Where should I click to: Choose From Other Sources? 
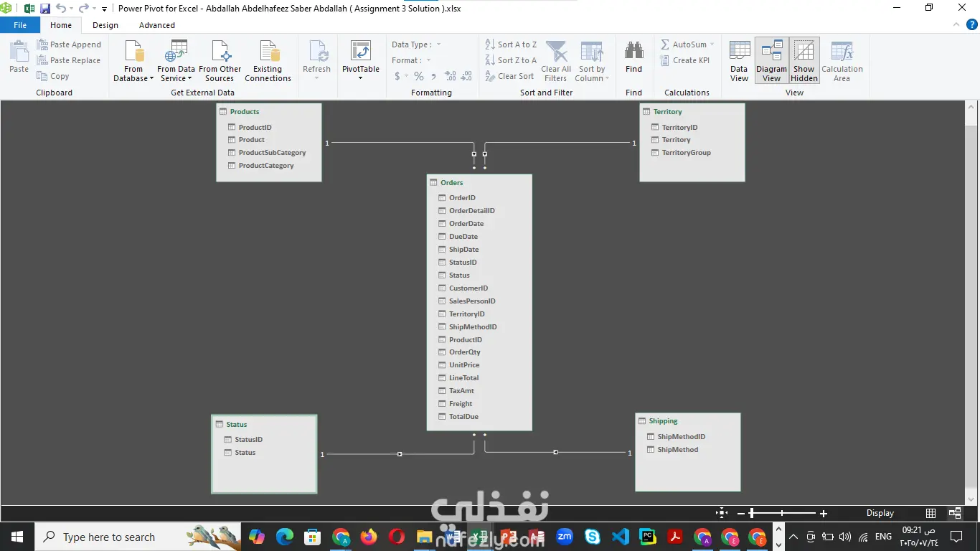pos(220,61)
